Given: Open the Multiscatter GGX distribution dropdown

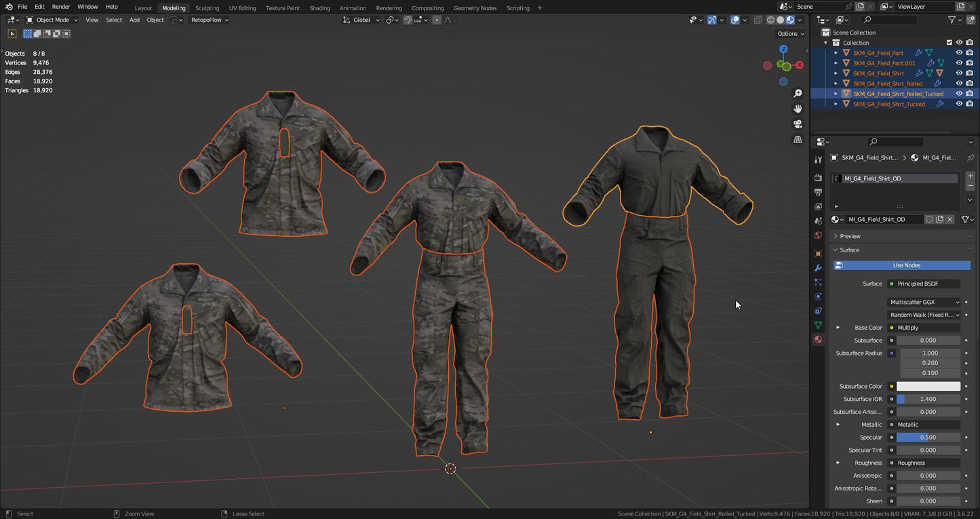Looking at the screenshot, I should (x=924, y=302).
